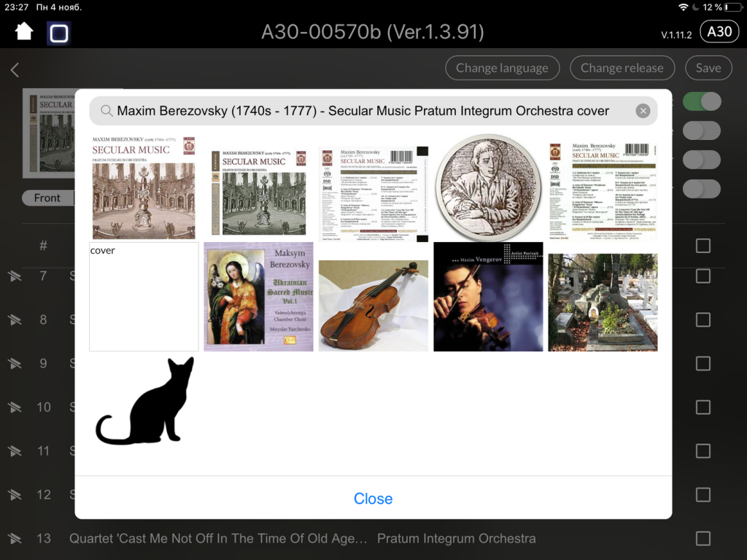
Task: Tap the crossed-pin icon on track 8
Action: [x=15, y=320]
